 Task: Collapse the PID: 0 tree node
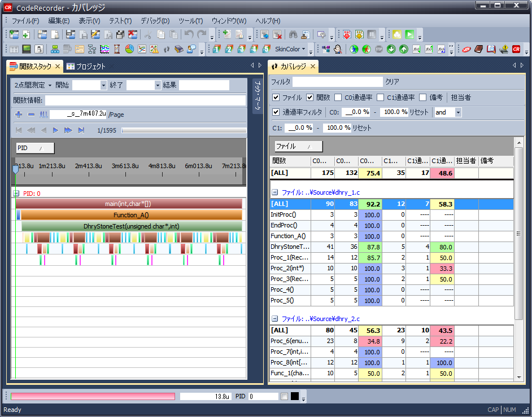pyautogui.click(x=16, y=193)
